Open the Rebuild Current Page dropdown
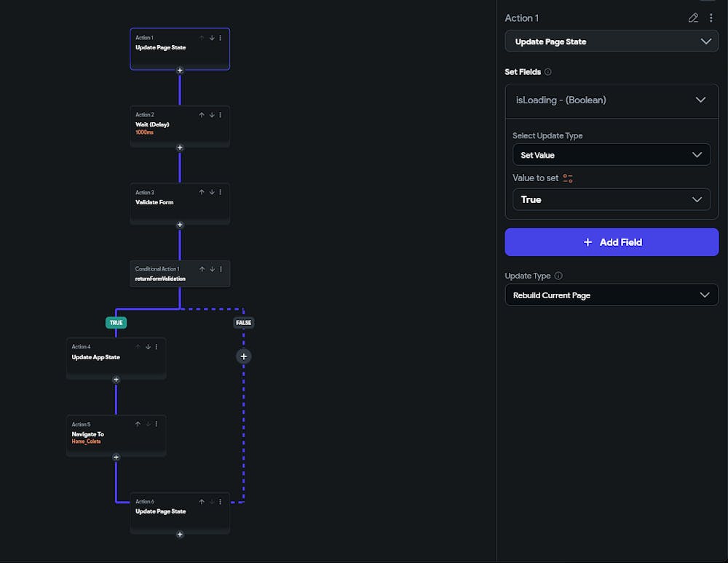 [x=612, y=295]
